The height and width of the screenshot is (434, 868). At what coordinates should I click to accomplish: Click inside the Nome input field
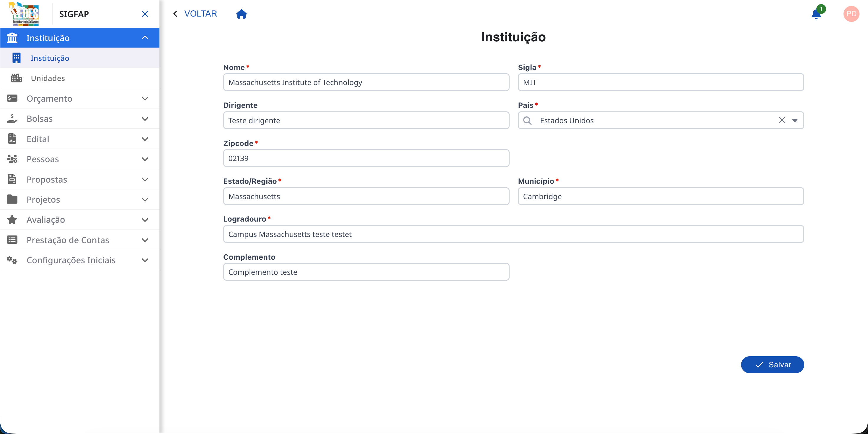pos(366,82)
